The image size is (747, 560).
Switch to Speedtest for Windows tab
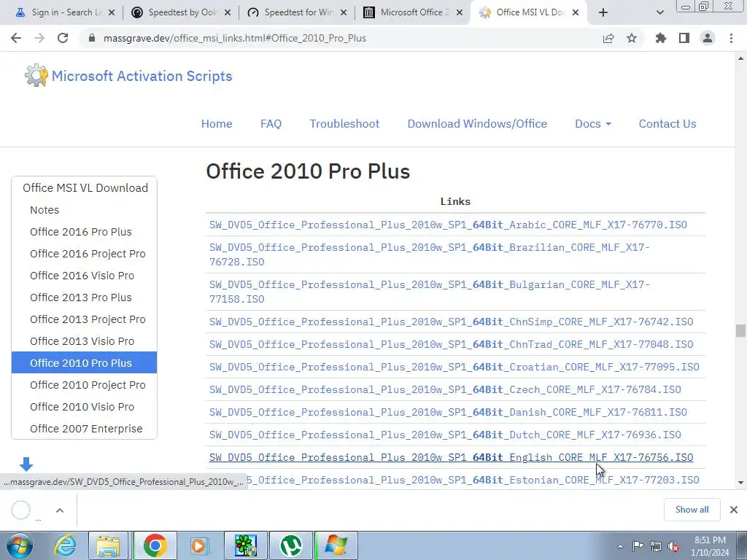[x=297, y=12]
